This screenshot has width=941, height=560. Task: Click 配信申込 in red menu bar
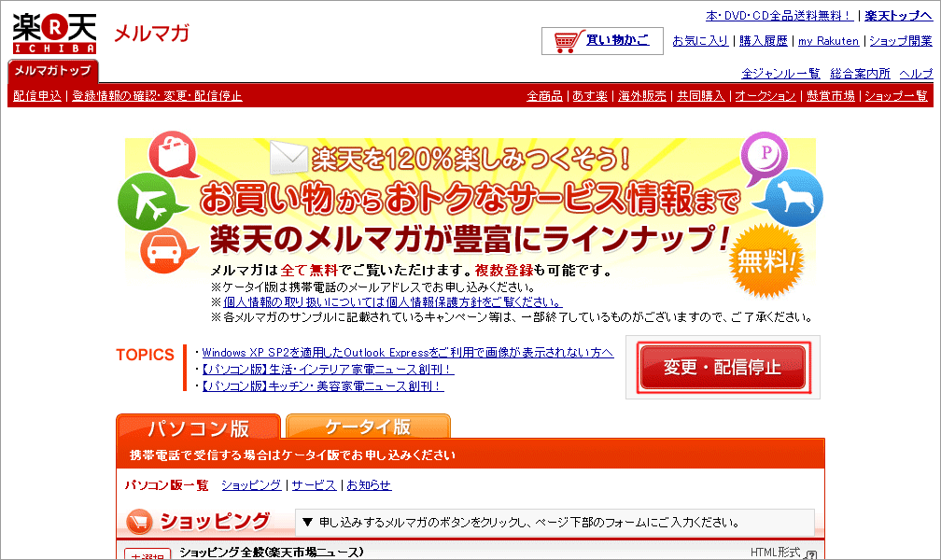pyautogui.click(x=37, y=95)
